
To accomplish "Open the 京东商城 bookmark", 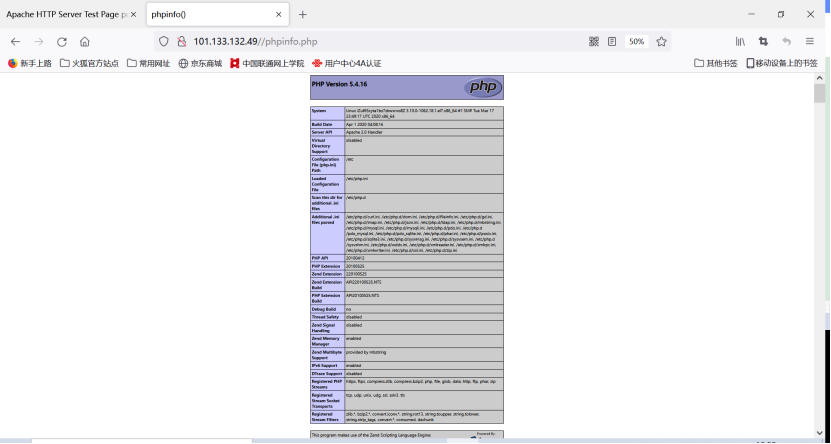I will pyautogui.click(x=200, y=63).
